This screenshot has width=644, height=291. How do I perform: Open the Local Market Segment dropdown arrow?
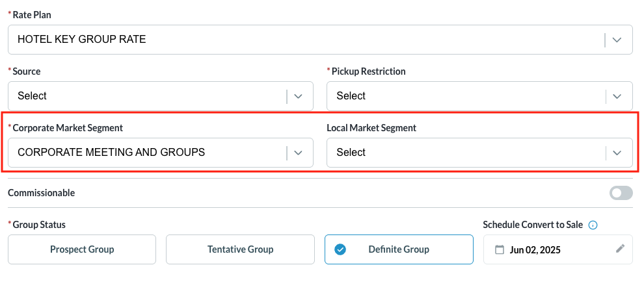617,153
